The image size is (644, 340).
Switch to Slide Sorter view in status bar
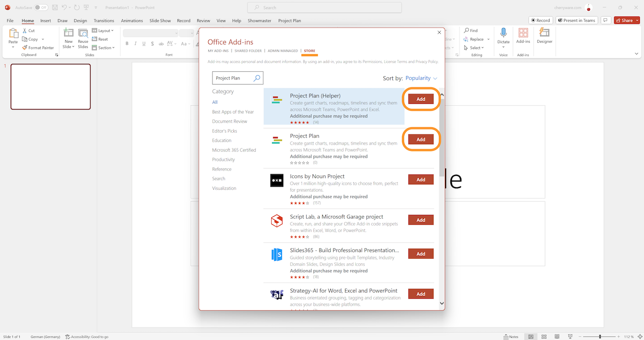click(544, 336)
